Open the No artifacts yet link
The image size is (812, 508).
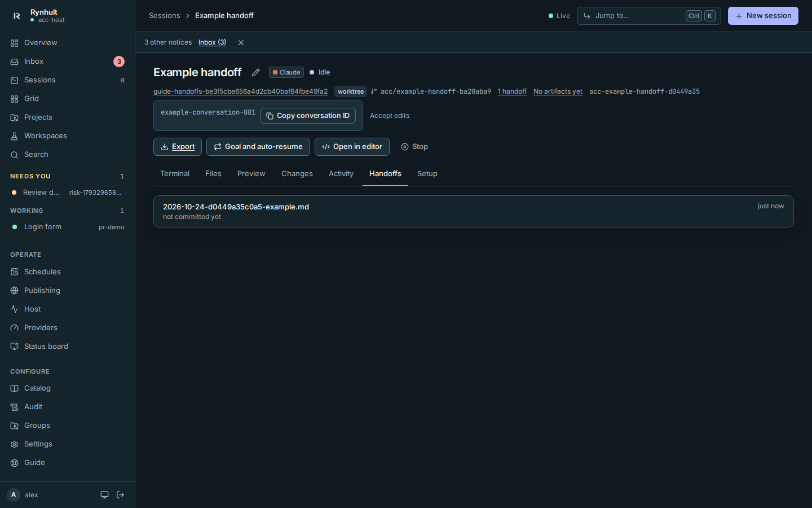(x=558, y=91)
